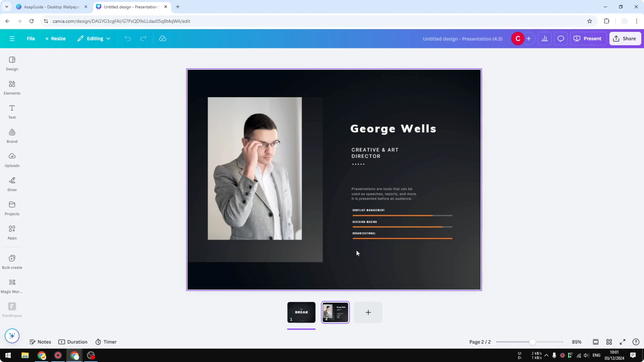Image resolution: width=644 pixels, height=362 pixels.
Task: Toggle Duration display
Action: (73, 342)
